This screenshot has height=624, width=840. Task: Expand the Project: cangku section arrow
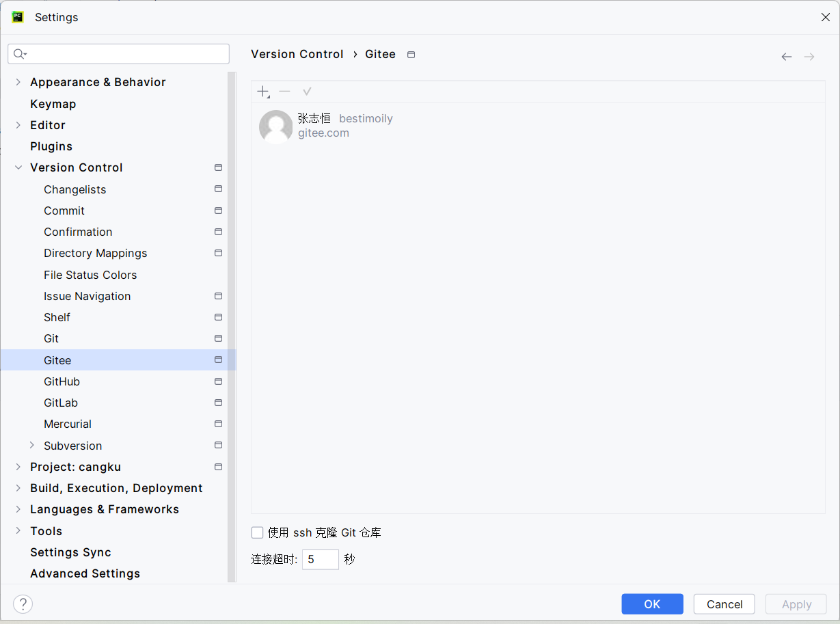18,467
